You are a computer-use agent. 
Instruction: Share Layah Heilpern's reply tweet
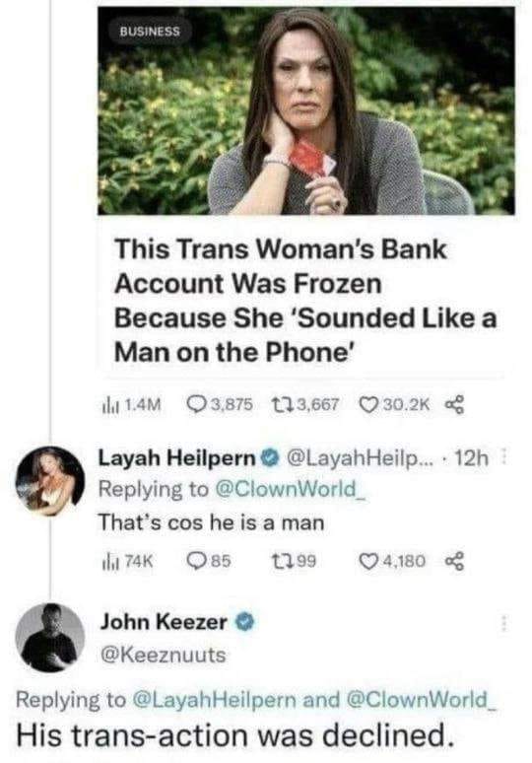point(455,561)
